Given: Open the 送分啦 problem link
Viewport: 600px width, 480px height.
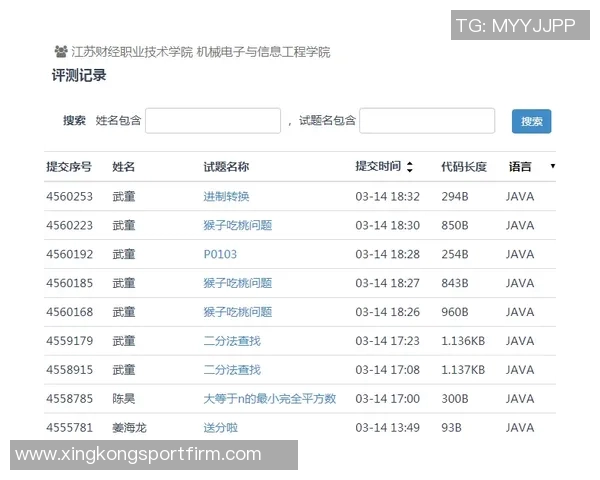Looking at the screenshot, I should [220, 428].
